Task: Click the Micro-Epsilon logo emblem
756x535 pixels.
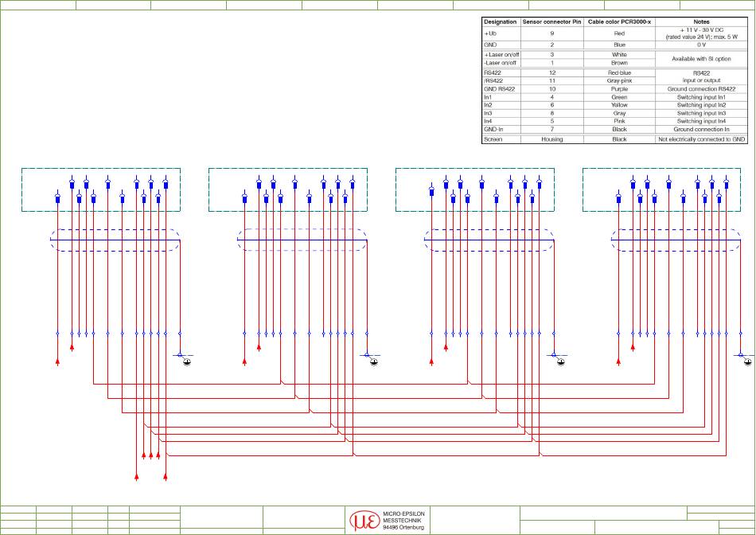Action: [364, 521]
